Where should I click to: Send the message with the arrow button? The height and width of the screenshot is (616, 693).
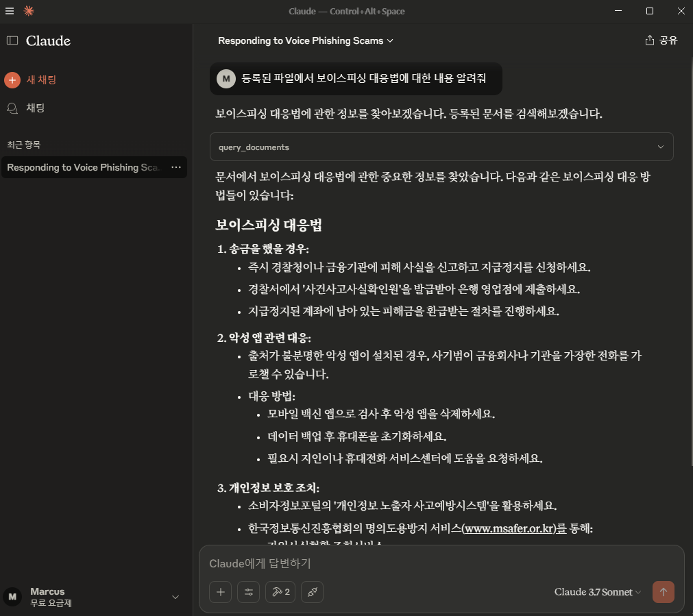point(663,592)
